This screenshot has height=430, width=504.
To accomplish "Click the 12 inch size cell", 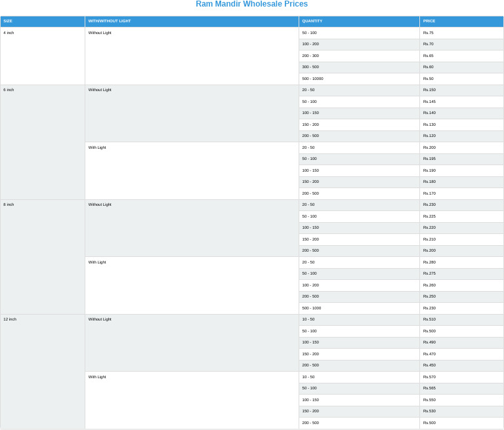I will tap(43, 372).
